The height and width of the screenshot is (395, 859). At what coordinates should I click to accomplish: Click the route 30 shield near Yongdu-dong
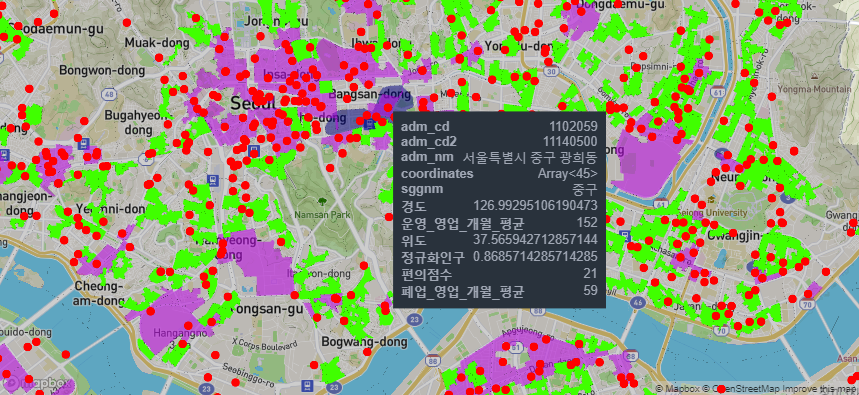(551, 71)
